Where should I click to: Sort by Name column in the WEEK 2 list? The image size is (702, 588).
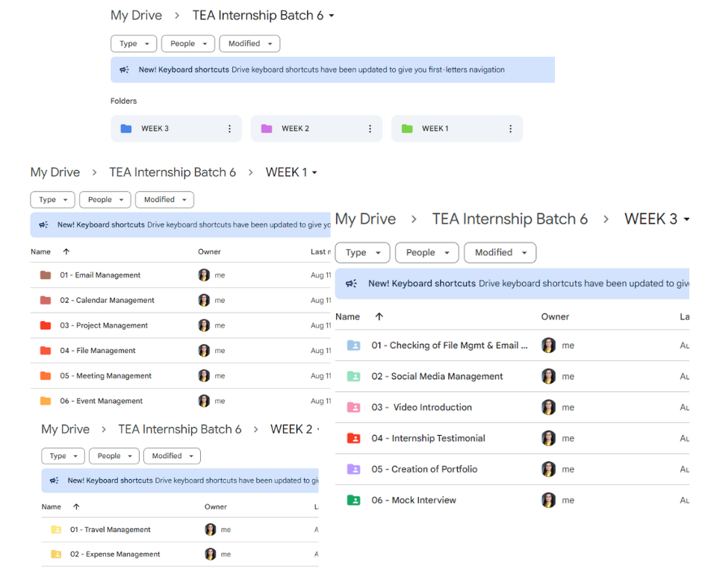51,507
